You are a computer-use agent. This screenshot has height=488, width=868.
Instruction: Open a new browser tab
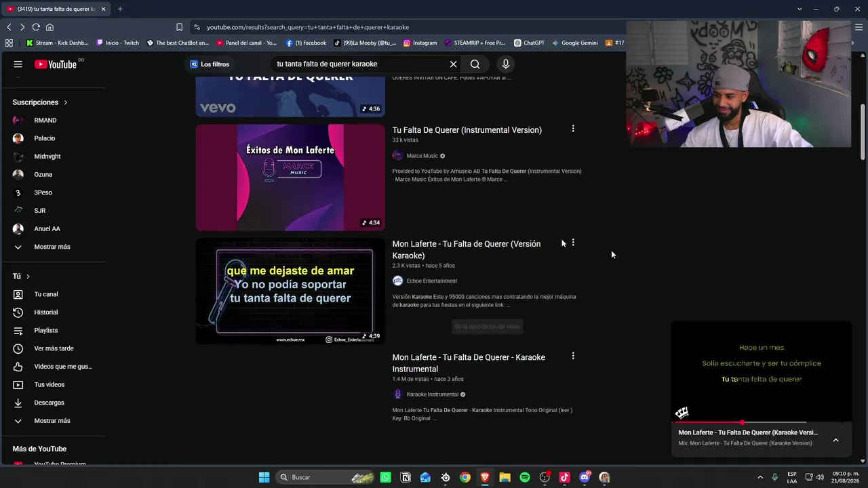tap(120, 9)
